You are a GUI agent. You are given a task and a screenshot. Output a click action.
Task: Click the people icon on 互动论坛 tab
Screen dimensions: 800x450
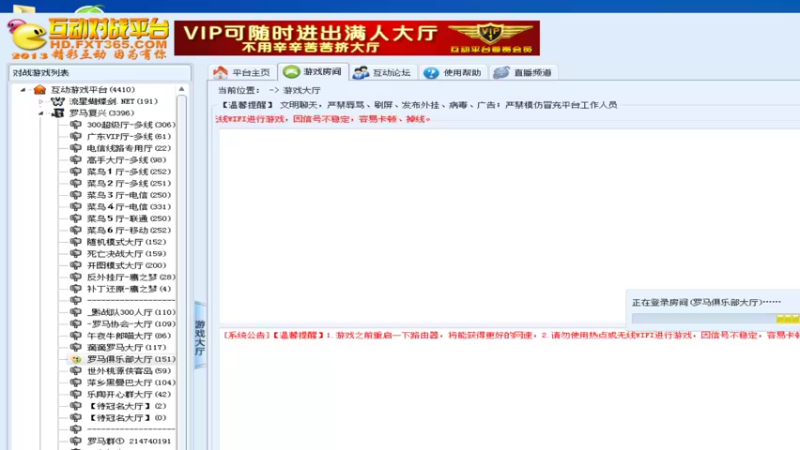pos(361,72)
